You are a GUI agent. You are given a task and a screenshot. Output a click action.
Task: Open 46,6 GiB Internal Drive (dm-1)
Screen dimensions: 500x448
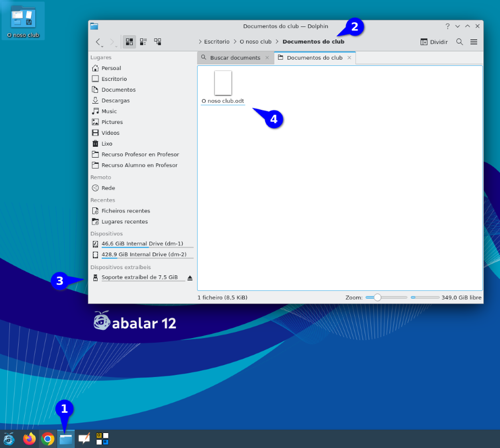142,244
